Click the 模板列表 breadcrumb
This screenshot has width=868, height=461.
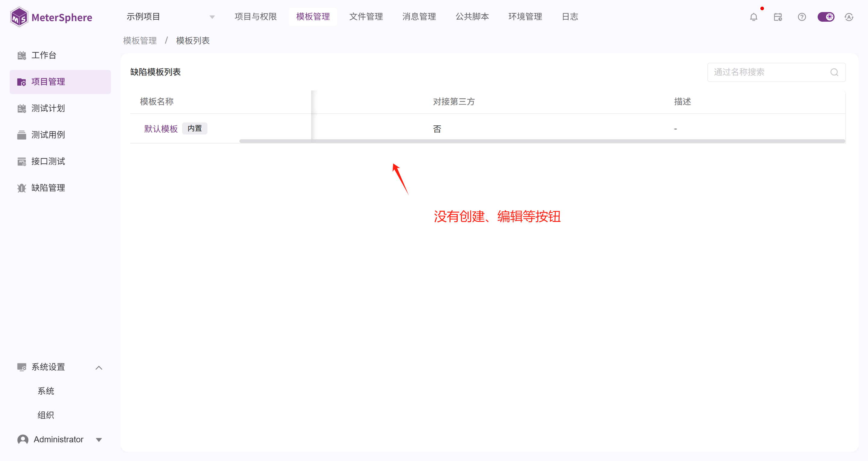point(193,41)
